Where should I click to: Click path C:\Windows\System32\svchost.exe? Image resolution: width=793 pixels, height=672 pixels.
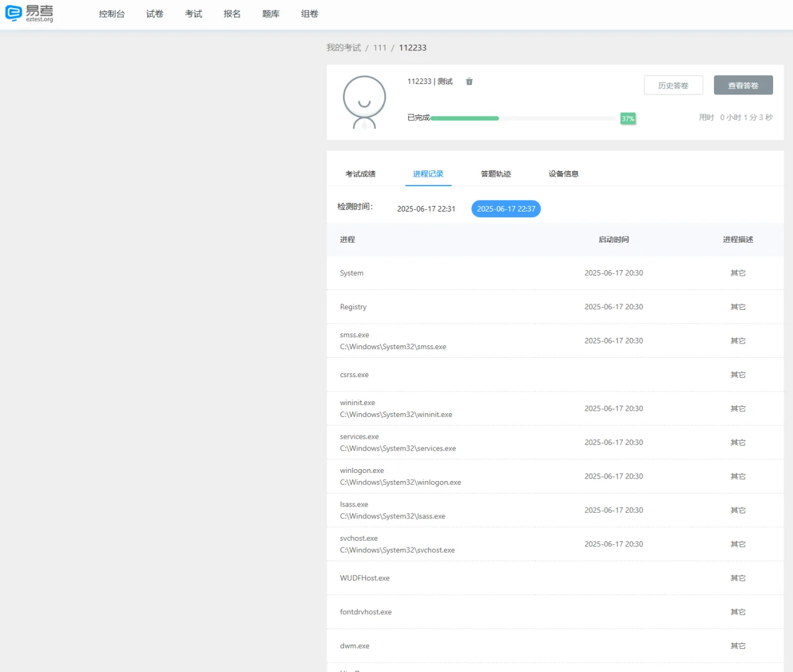(397, 551)
